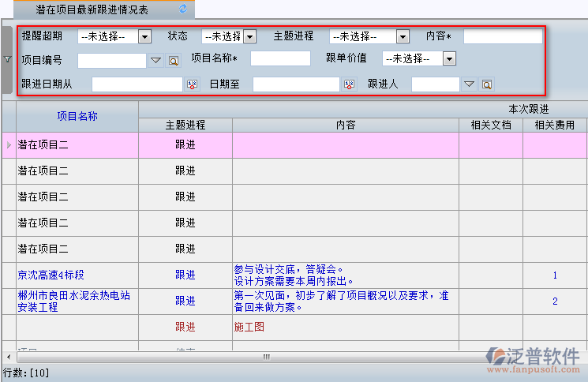Screen dimensions: 588x382
Task: Open the 跟单价值 dropdown
Action: (449, 58)
